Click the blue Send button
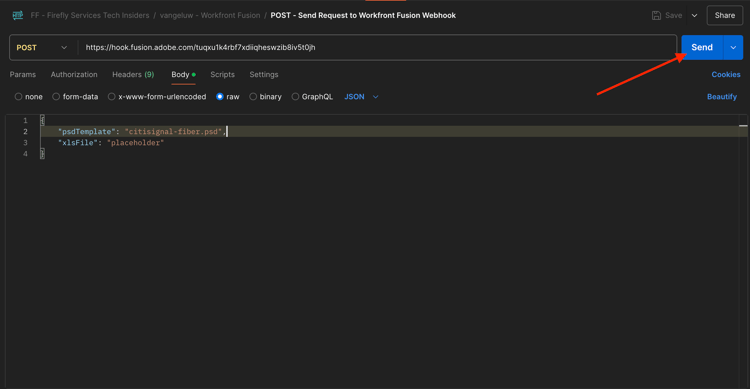This screenshot has height=389, width=750. point(702,47)
